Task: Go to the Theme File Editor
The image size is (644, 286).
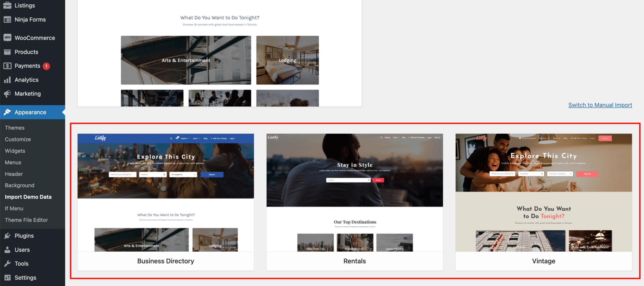Action: tap(26, 220)
